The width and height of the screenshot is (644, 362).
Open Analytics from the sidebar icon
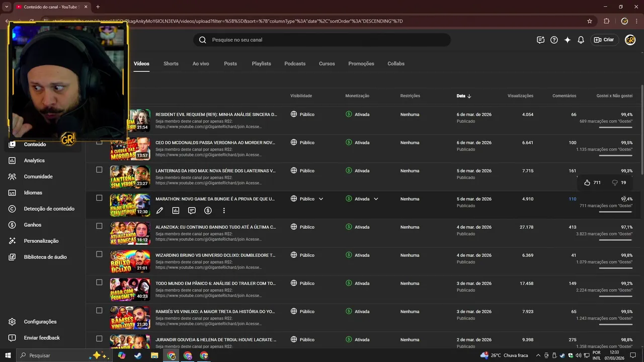point(13,160)
